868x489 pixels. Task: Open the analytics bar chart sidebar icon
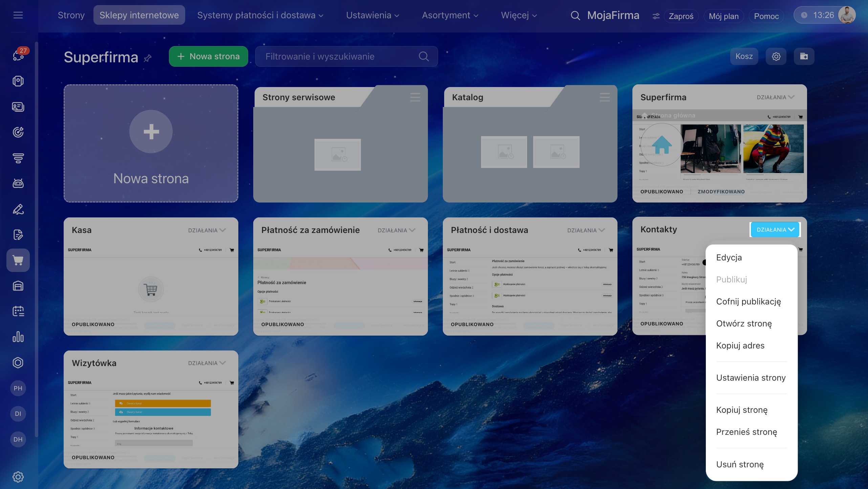[18, 337]
